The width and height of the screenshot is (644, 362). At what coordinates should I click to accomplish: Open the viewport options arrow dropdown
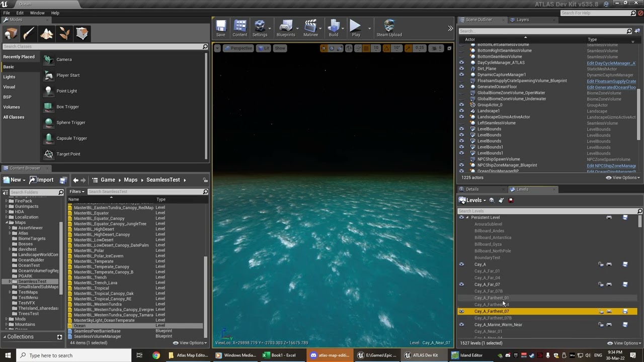coord(217,48)
